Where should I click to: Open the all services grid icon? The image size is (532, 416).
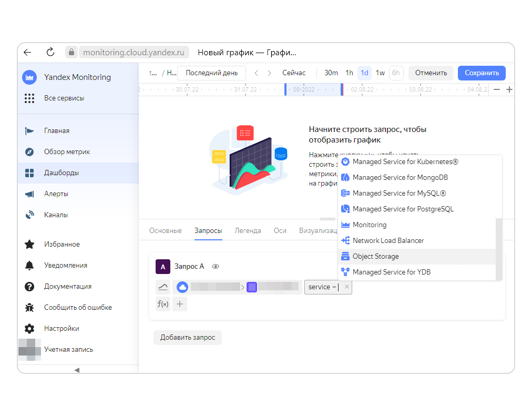(x=29, y=98)
